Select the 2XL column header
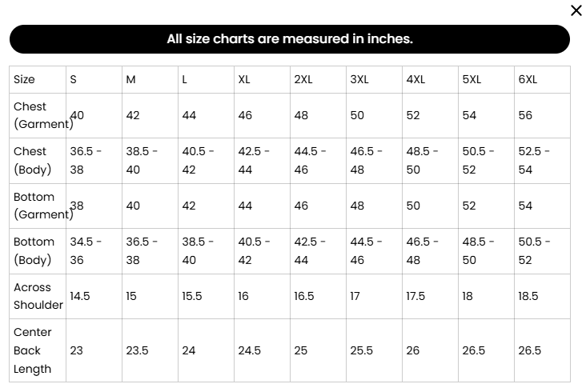Screen dimensions: 586x392 point(318,79)
